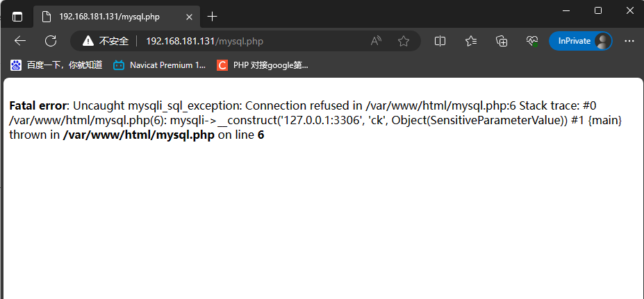Open the favorites list icon
644x299 pixels.
tap(471, 41)
